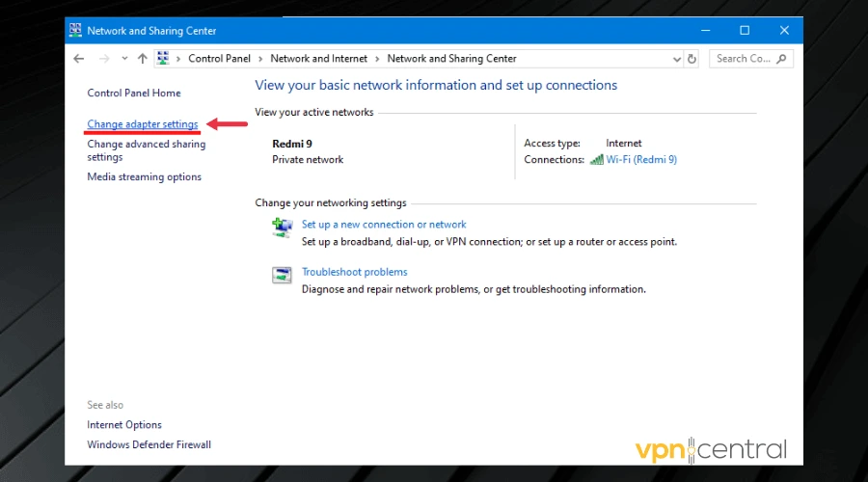Viewport: 868px width, 482px height.
Task: Open Change advanced sharing settings
Action: (x=147, y=150)
